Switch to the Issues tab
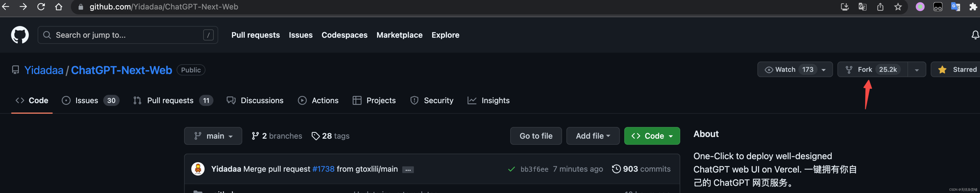Screen dimensions: 980x193 [90, 100]
